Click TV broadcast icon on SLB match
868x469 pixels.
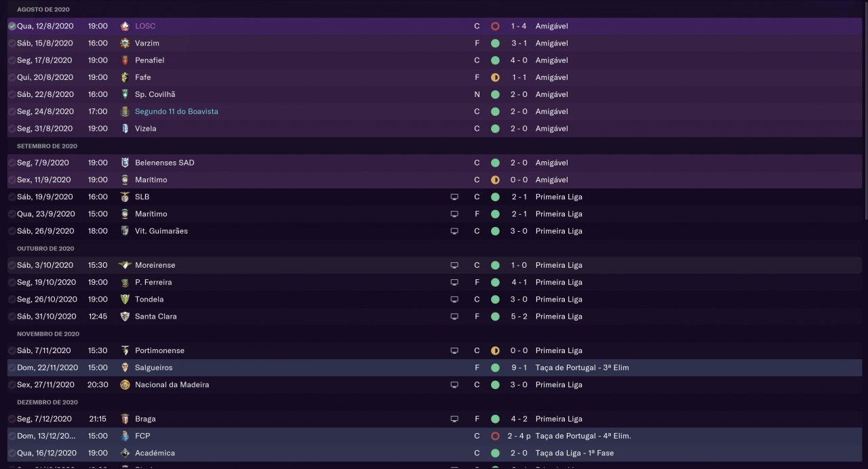(454, 197)
